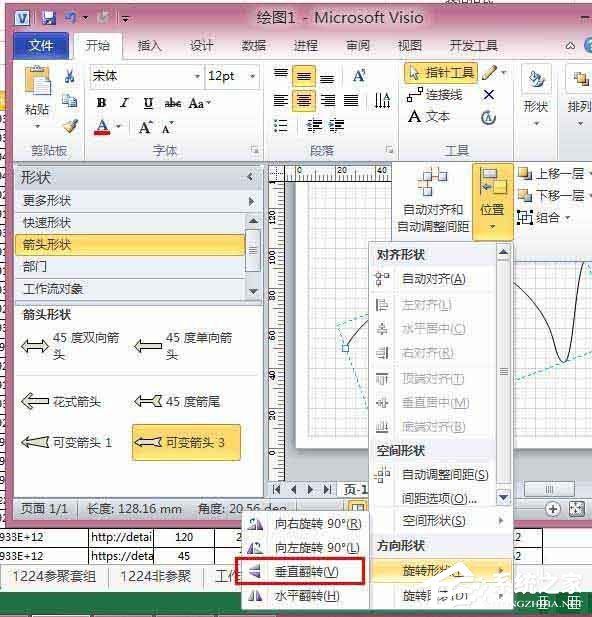Click align text right icon
Image resolution: width=592 pixels, height=617 pixels.
pos(327,100)
